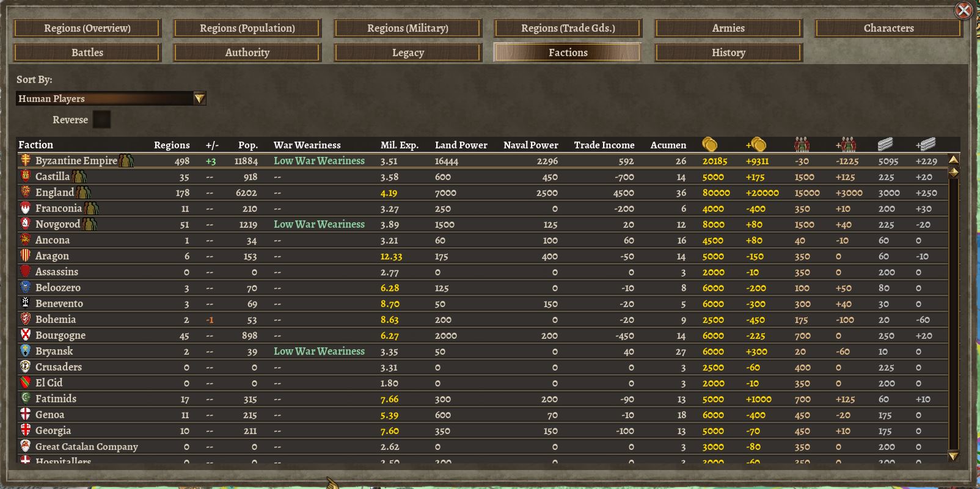Open the Legacy tab
The image size is (980, 489).
[x=408, y=53]
